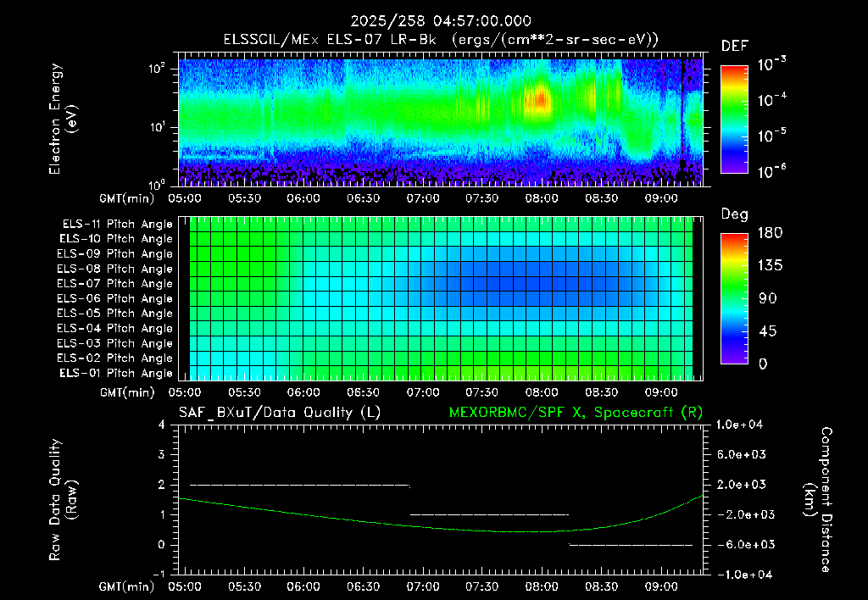868x600 pixels.
Task: Click the timestamp title 2025/258 04:57:00.000
Action: click(441, 21)
